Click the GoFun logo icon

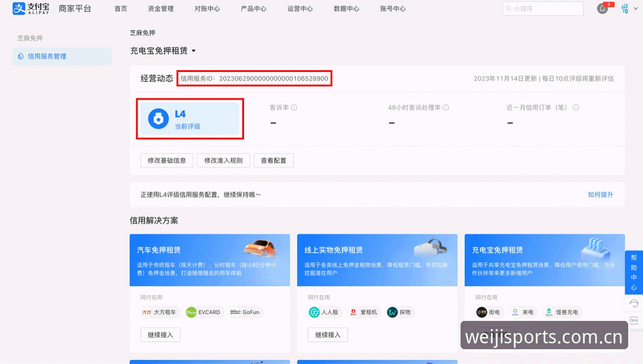tap(235, 312)
